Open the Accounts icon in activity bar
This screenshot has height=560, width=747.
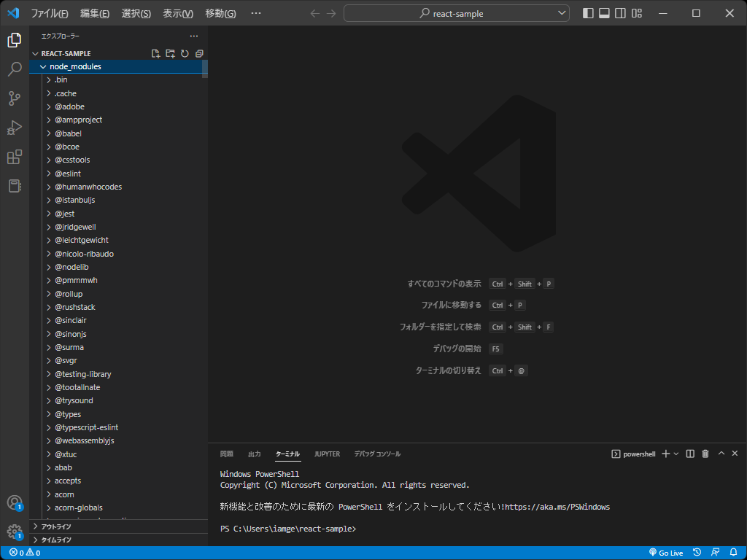15,502
